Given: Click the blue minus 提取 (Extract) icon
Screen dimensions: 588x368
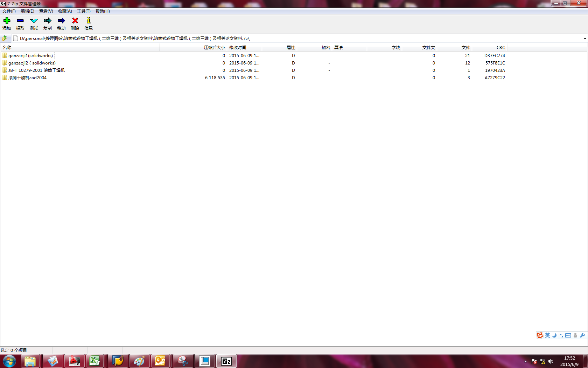Looking at the screenshot, I should (20, 21).
